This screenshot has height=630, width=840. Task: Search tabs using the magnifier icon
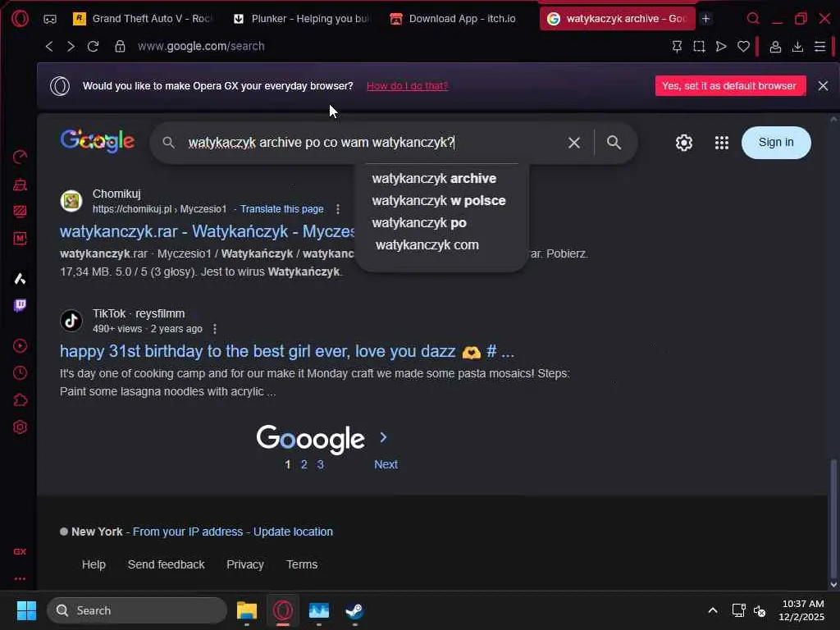tap(753, 19)
